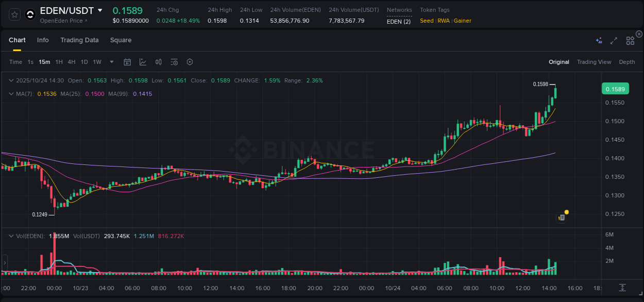Open the widgets layout icon
Screen dimensions: 644x302
pos(630,40)
